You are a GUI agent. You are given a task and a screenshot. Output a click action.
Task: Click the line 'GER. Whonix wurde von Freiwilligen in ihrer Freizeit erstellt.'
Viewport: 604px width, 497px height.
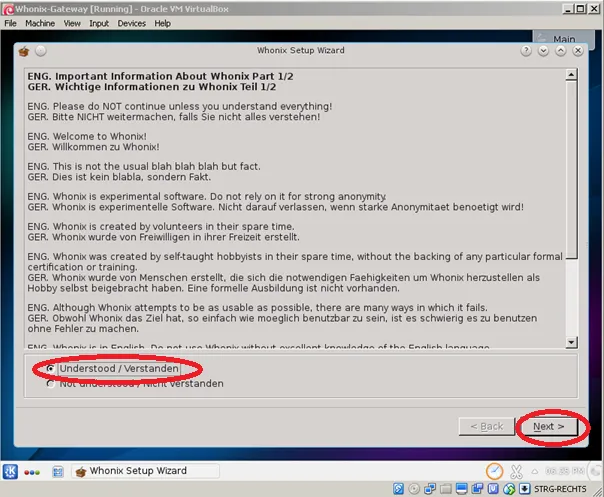tap(163, 237)
